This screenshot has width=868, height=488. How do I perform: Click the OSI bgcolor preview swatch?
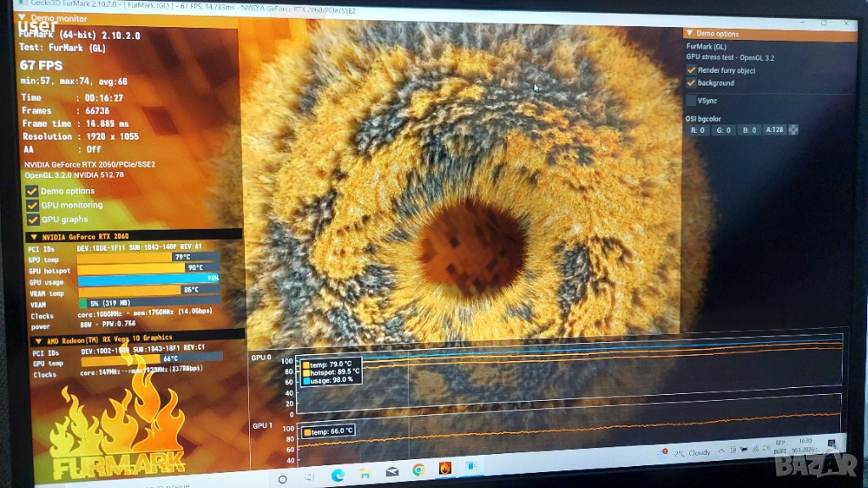coord(793,130)
